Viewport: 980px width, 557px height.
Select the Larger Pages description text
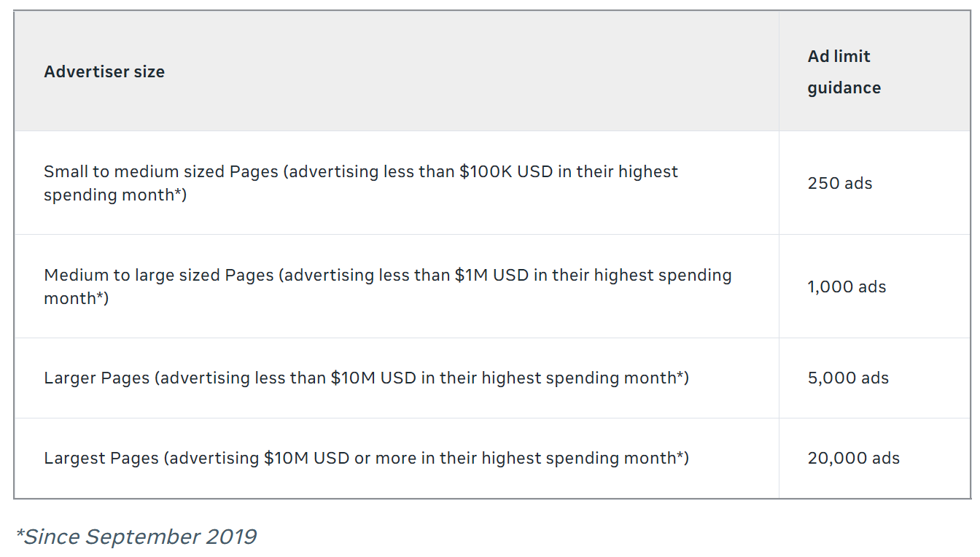(x=366, y=378)
